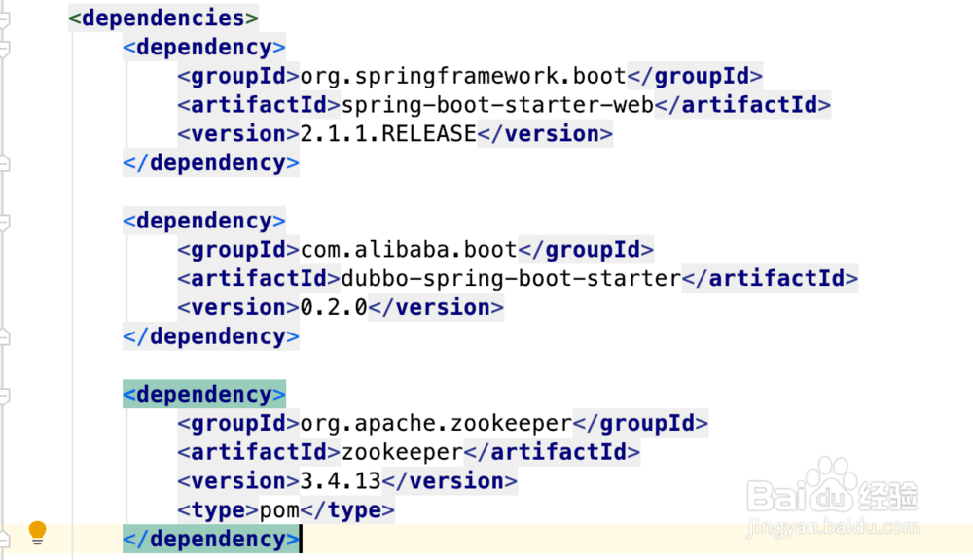
Task: Click the version value 3.4.13
Action: 340,481
